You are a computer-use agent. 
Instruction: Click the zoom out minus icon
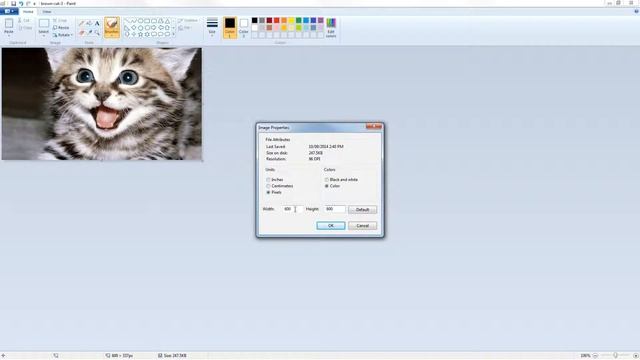595,356
